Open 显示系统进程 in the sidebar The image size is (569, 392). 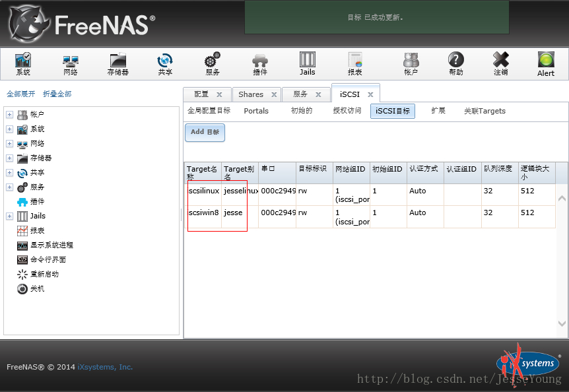51,245
